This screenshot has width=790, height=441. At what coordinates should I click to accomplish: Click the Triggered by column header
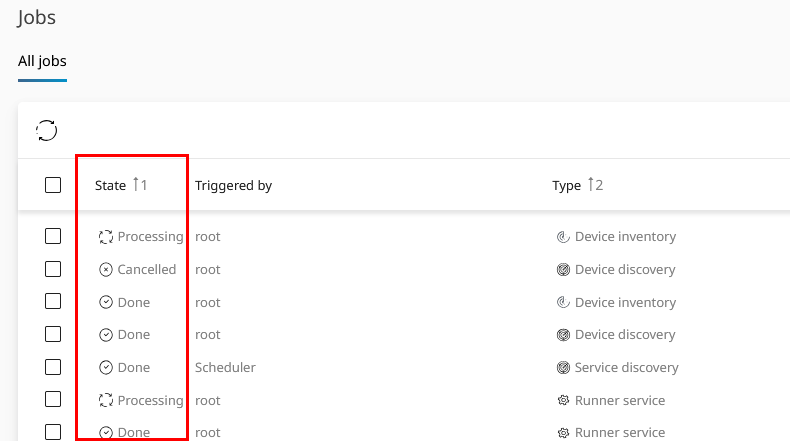click(x=233, y=186)
